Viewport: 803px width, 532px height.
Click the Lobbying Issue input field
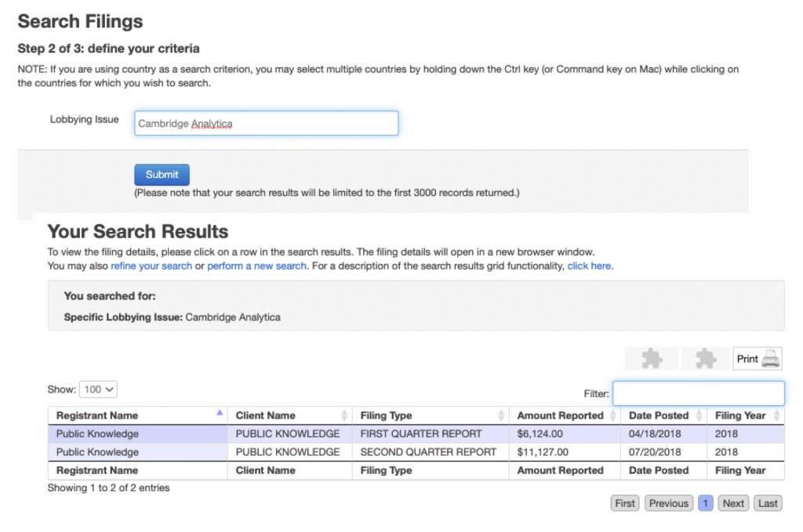(x=267, y=123)
